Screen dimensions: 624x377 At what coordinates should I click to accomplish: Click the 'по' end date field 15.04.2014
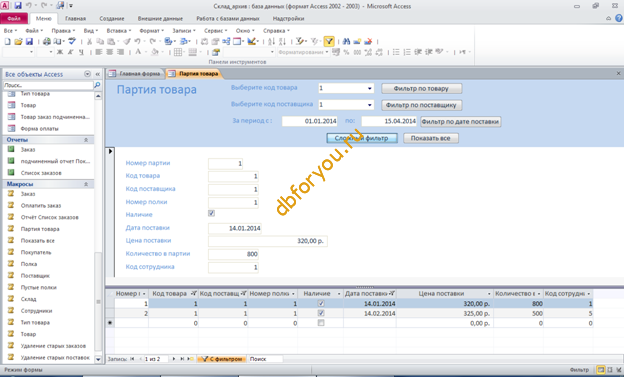click(x=389, y=121)
